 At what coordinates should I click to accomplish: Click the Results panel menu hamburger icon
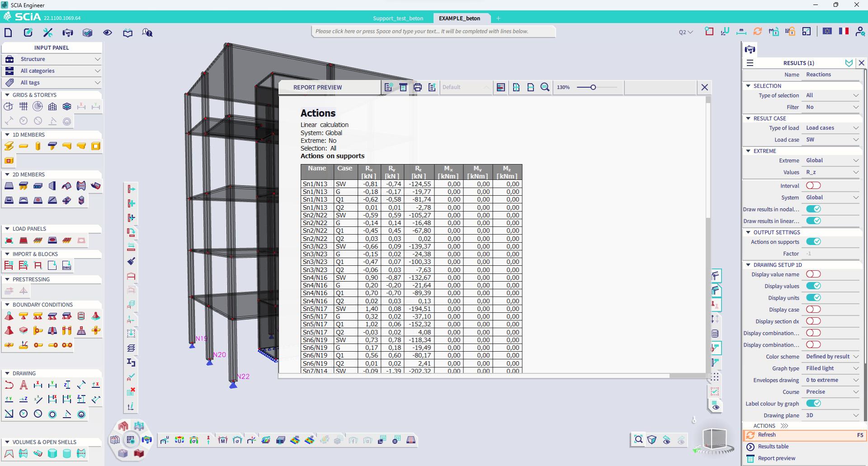(750, 63)
